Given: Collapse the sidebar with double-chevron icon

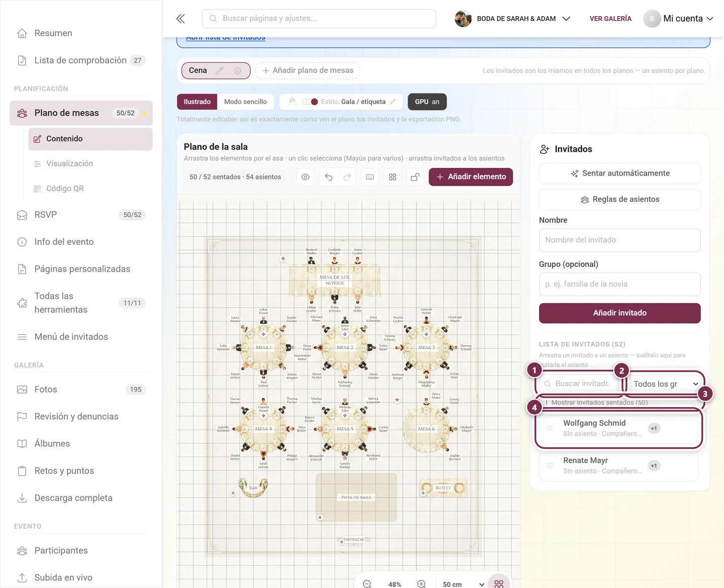Looking at the screenshot, I should 181,19.
